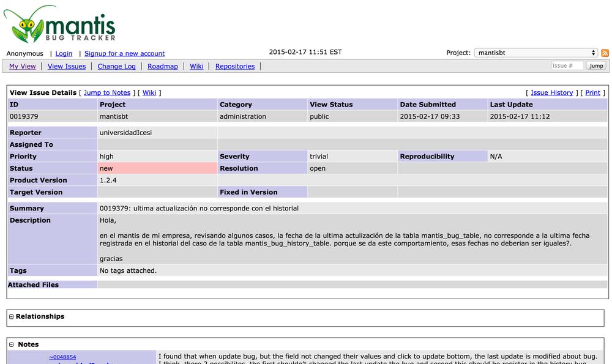The height and width of the screenshot is (364, 612).
Task: Open the Repositories page
Action: coord(235,66)
